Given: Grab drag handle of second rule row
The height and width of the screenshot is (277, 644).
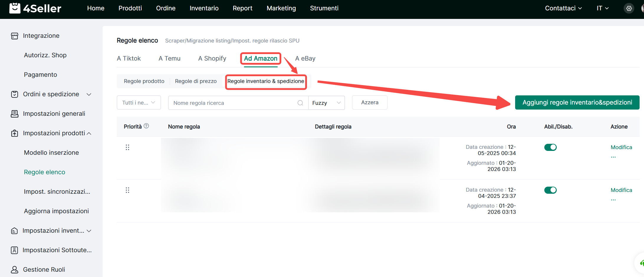Looking at the screenshot, I should (127, 190).
